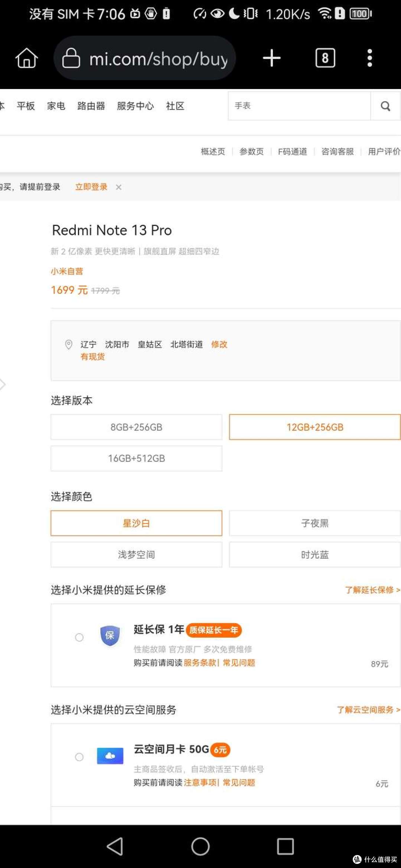Open 用户评价 reviews link

(x=384, y=151)
